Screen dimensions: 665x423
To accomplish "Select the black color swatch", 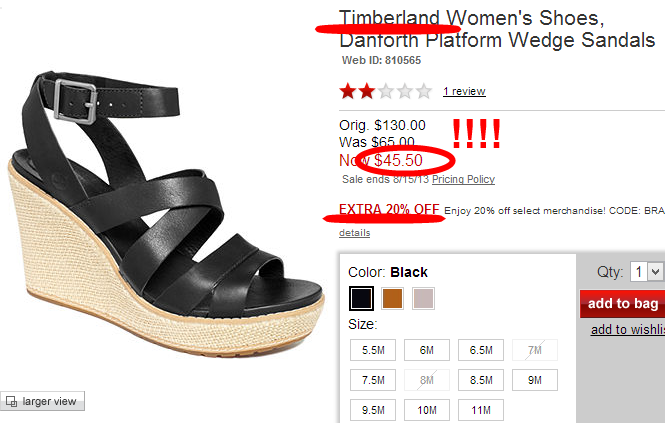I will (x=361, y=298).
